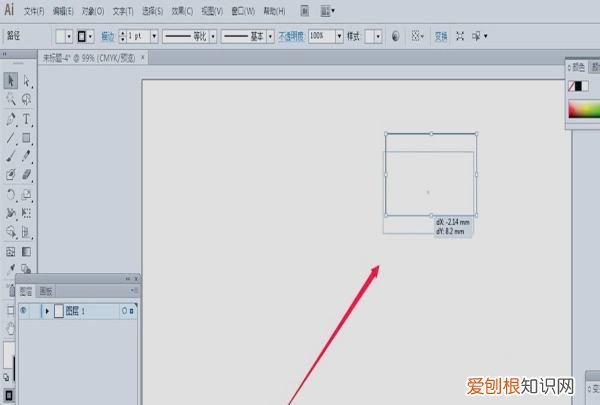Activate the Magic Wand tool
The image size is (600, 405).
(11, 100)
